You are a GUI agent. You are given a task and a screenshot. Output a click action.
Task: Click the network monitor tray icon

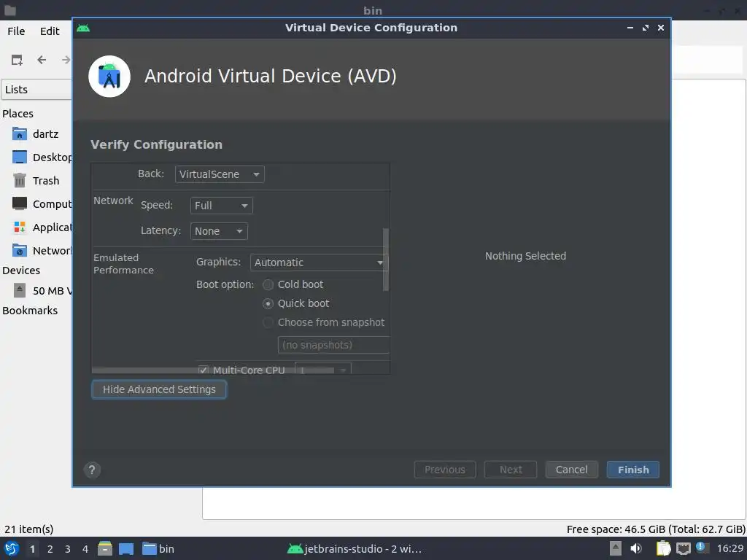[x=683, y=549]
